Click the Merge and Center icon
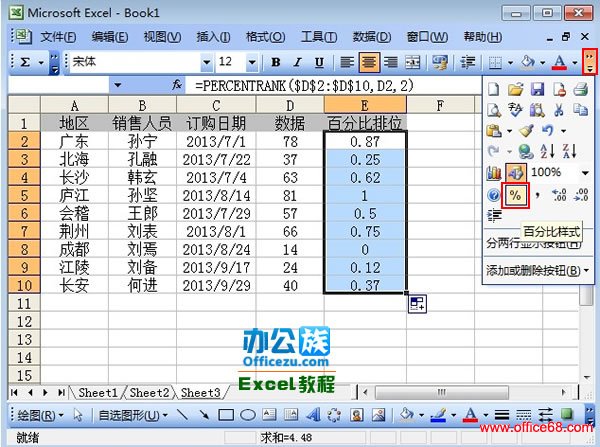Viewport: 600px width, 447px height. pyautogui.click(x=412, y=62)
